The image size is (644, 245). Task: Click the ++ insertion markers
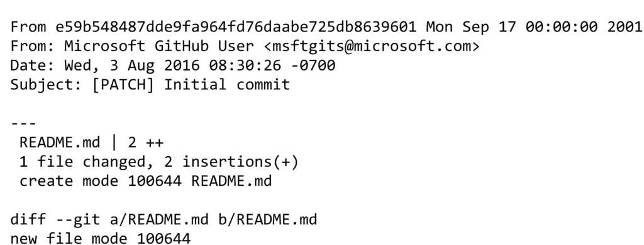coord(155,143)
